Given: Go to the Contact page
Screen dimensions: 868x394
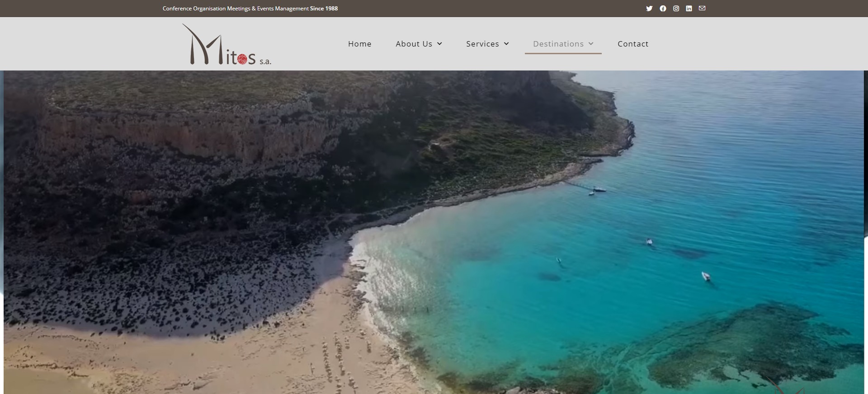Looking at the screenshot, I should (633, 44).
